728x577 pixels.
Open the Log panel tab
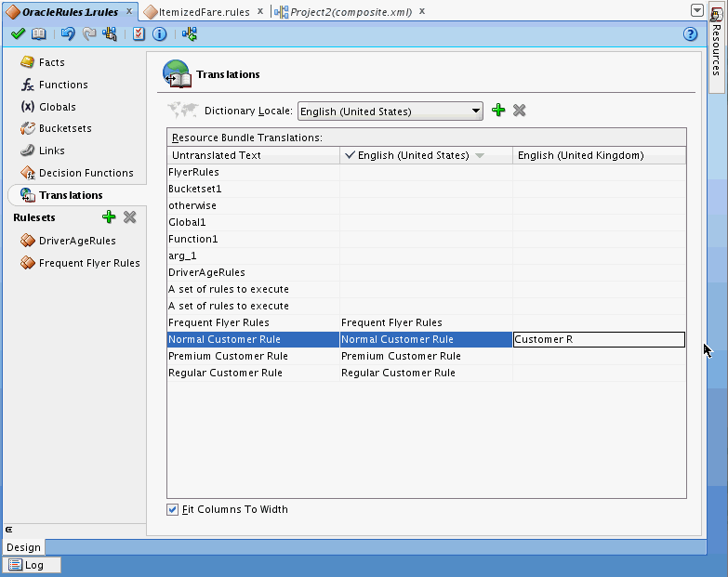pos(32,565)
